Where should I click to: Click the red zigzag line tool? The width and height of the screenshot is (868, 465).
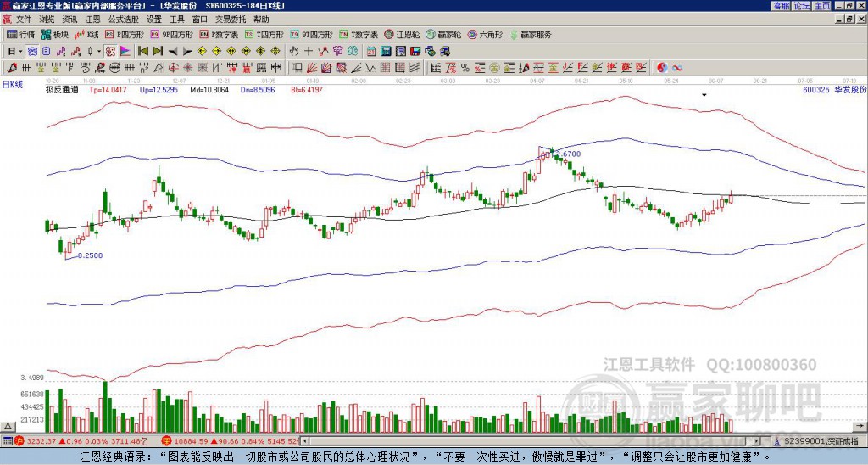[323, 52]
